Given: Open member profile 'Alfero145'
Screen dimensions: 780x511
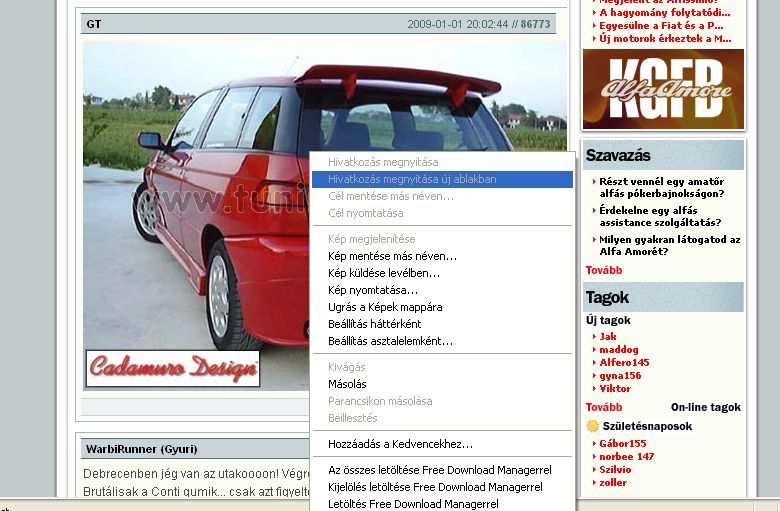Looking at the screenshot, I should pos(624,362).
